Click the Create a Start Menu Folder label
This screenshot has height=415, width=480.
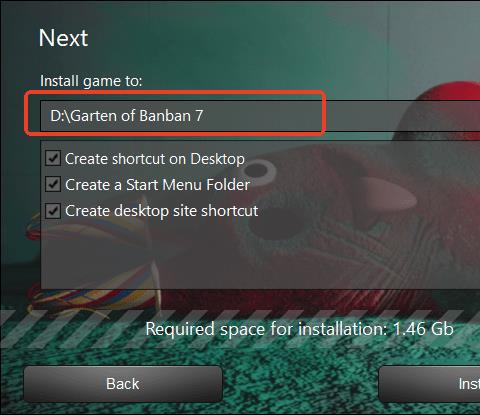pyautogui.click(x=157, y=185)
